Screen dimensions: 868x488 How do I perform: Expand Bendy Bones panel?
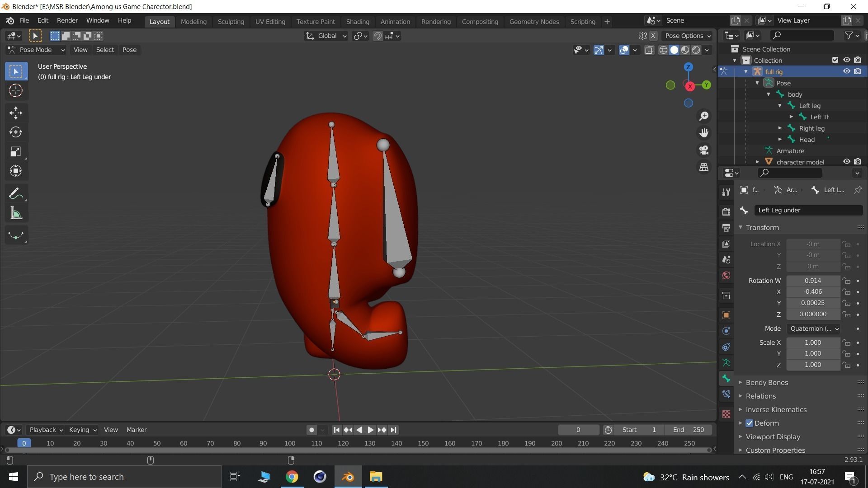pos(767,383)
